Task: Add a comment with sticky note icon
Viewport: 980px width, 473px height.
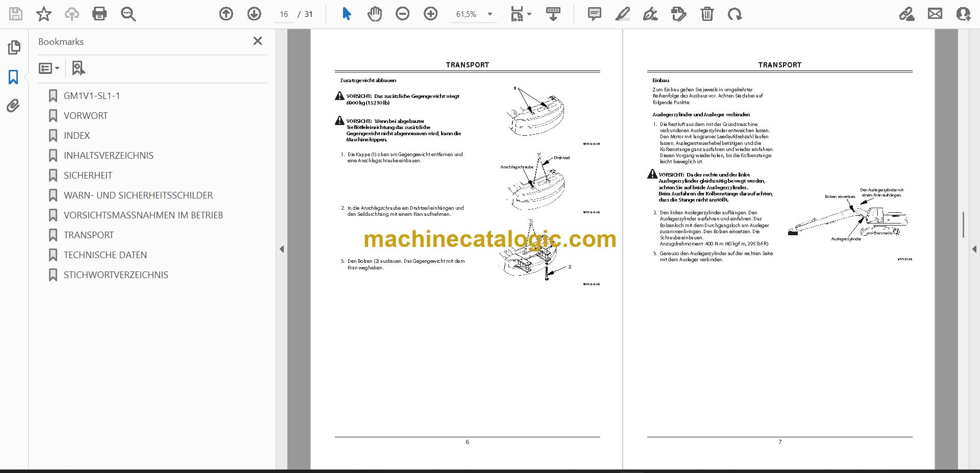Action: click(x=595, y=14)
